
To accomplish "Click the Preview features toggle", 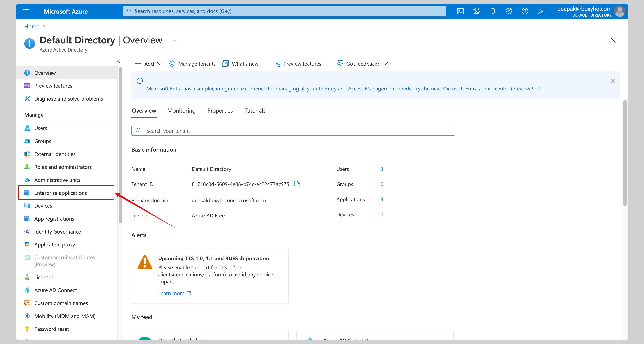I will point(298,63).
